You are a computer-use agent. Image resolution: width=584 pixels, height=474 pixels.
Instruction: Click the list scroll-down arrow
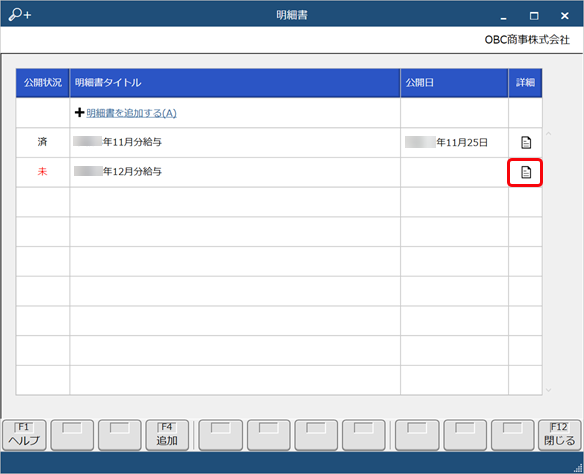[x=548, y=390]
